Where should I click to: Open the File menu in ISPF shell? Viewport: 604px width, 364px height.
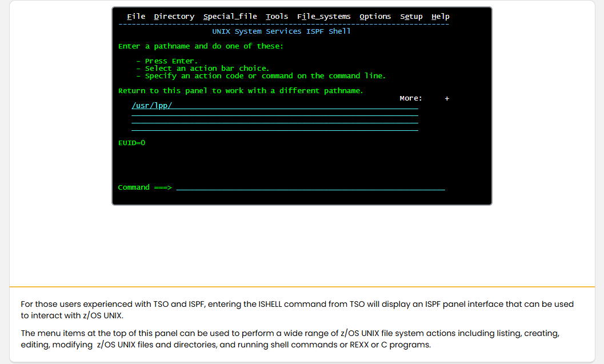pos(136,17)
